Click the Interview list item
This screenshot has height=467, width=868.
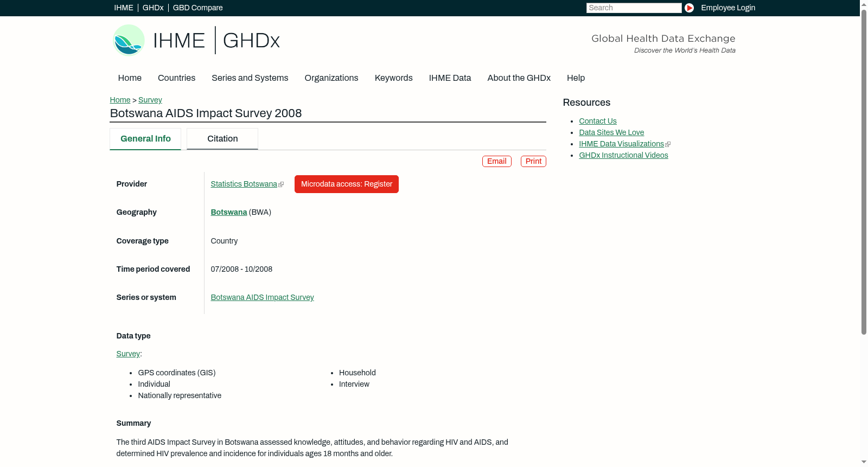point(354,384)
